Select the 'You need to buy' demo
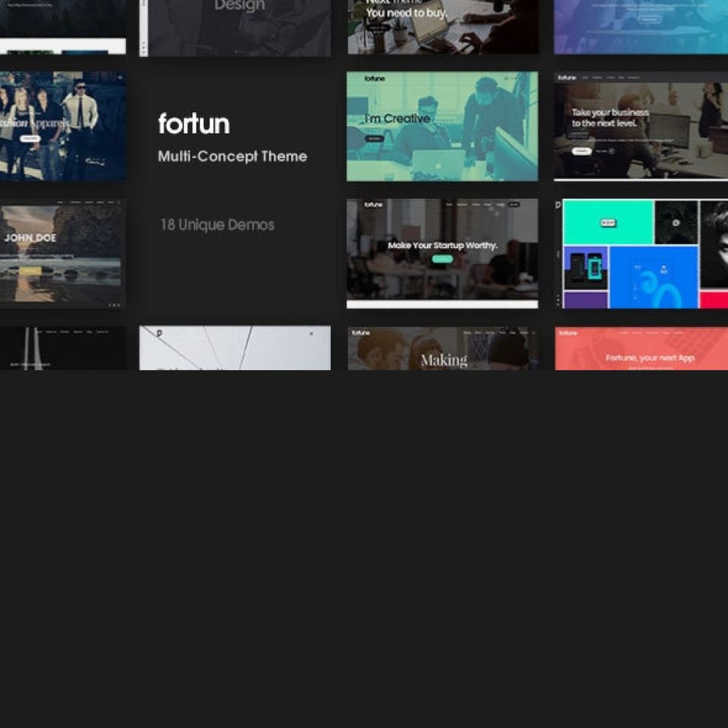Screen dimensions: 728x728 (x=442, y=27)
